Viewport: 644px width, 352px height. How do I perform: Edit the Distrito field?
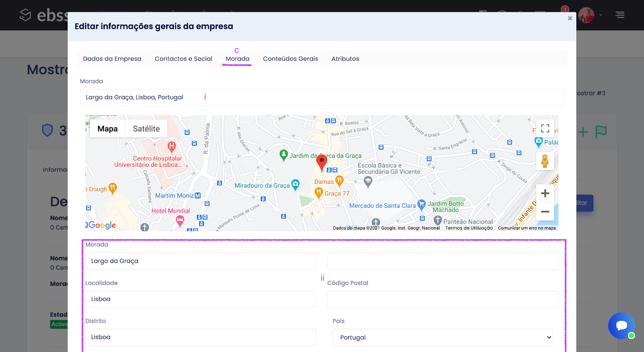point(201,337)
